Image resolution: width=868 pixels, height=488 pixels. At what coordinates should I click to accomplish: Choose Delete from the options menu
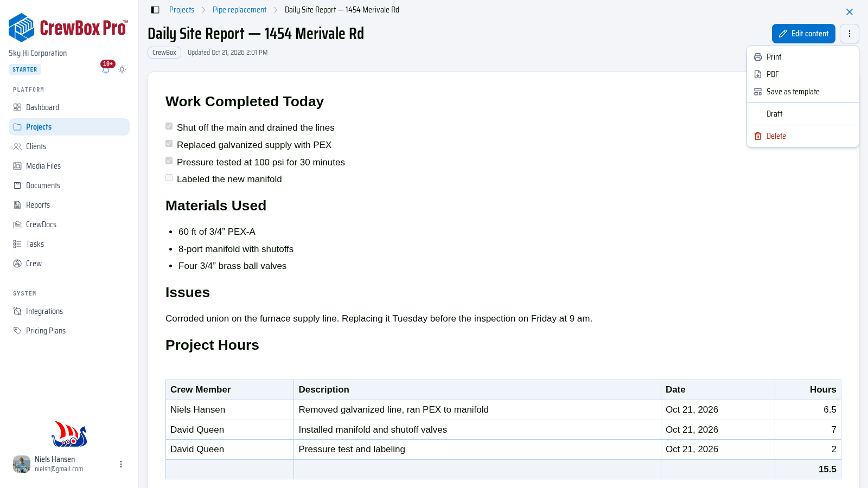tap(803, 136)
